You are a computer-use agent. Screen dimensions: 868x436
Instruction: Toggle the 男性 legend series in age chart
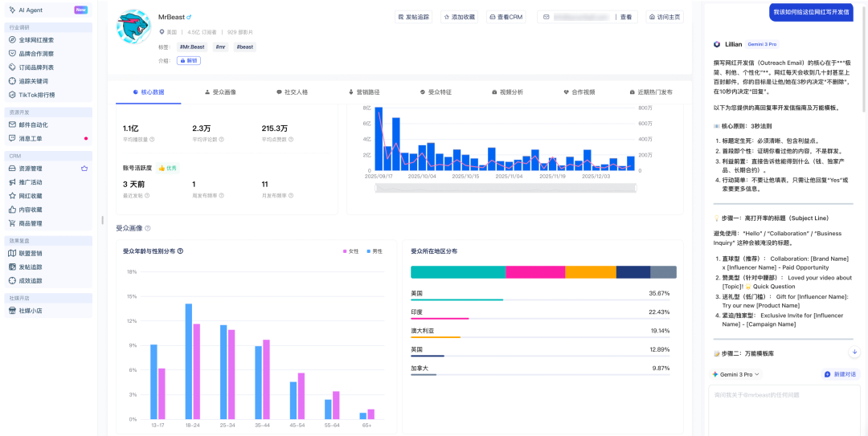click(373, 251)
